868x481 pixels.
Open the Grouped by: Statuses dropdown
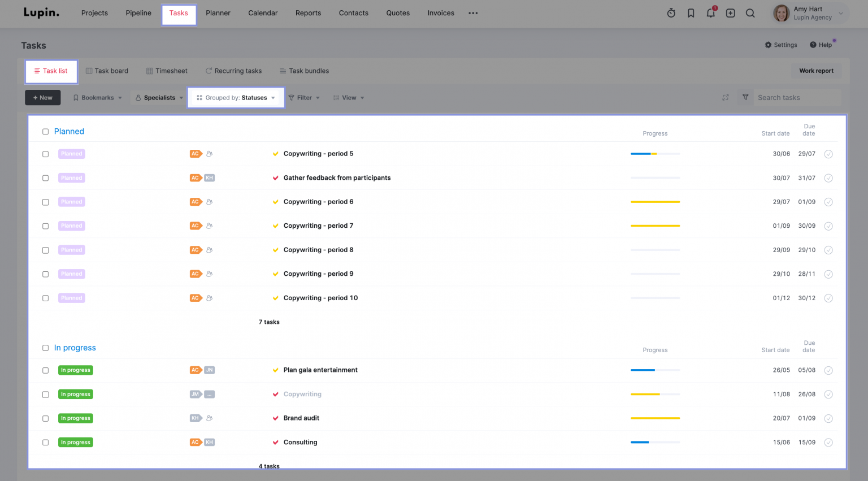236,97
